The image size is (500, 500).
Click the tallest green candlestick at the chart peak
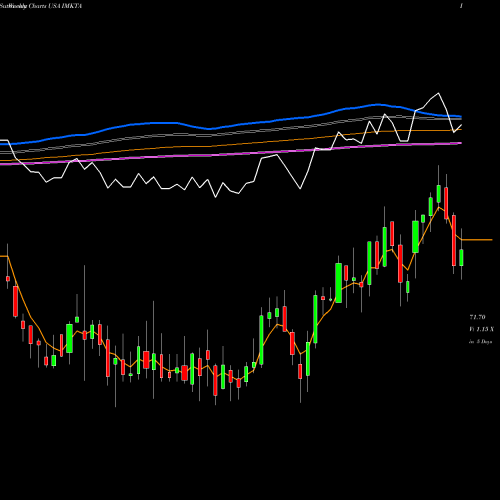pyautogui.click(x=439, y=194)
